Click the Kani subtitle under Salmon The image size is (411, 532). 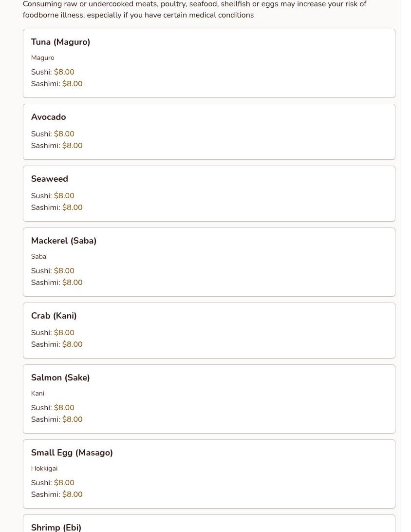click(x=37, y=393)
